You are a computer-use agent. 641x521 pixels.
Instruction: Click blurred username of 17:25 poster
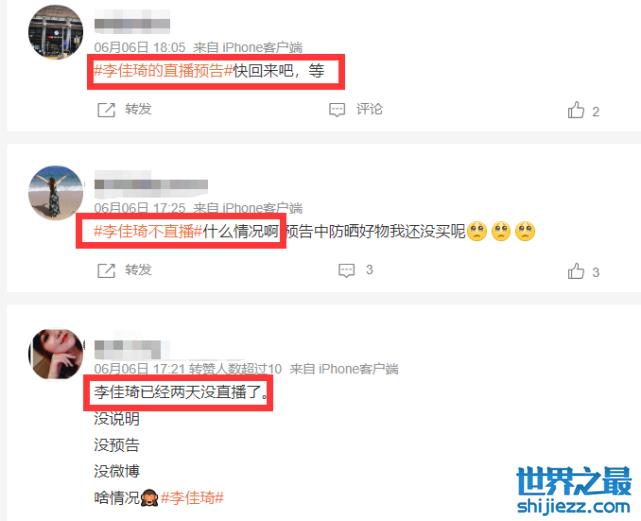click(151, 184)
